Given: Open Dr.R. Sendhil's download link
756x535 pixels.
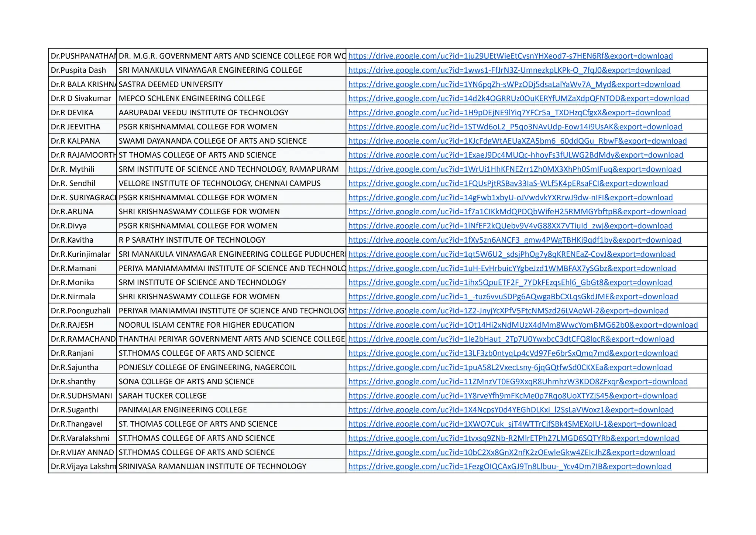Looking at the screenshot, I should pos(508,183).
